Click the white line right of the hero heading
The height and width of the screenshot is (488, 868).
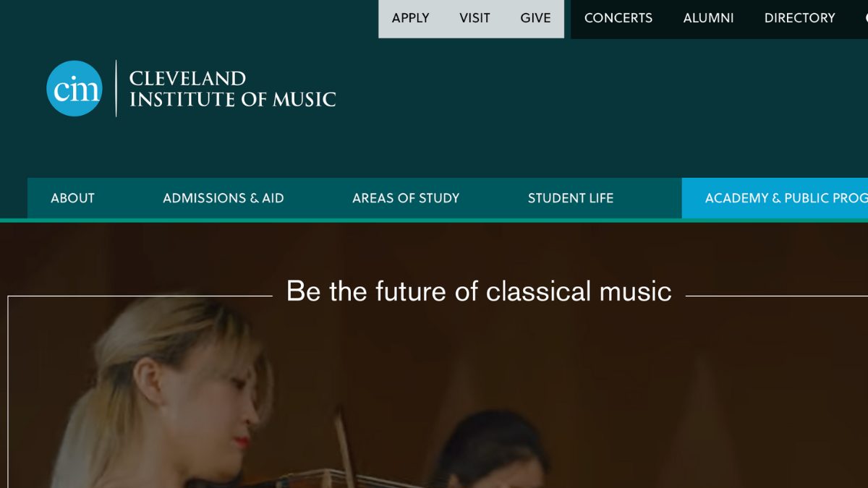click(775, 296)
